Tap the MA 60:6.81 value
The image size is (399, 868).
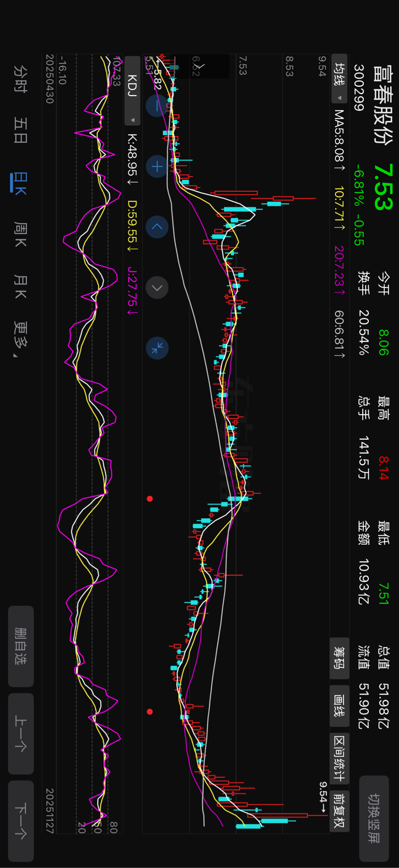tap(339, 335)
